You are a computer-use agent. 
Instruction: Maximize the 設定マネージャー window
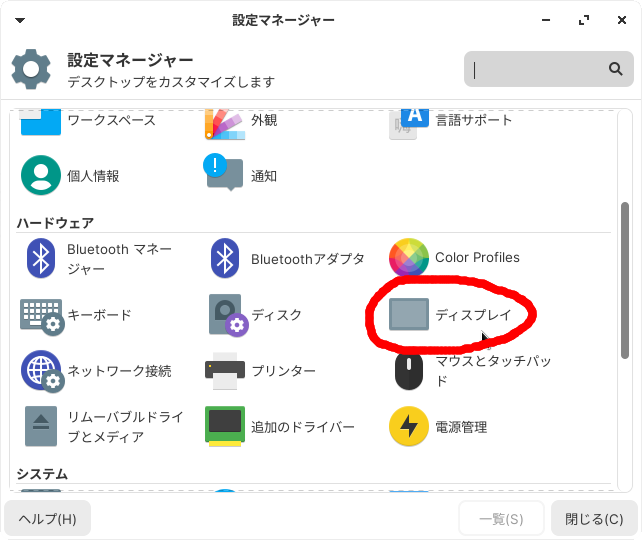point(584,20)
